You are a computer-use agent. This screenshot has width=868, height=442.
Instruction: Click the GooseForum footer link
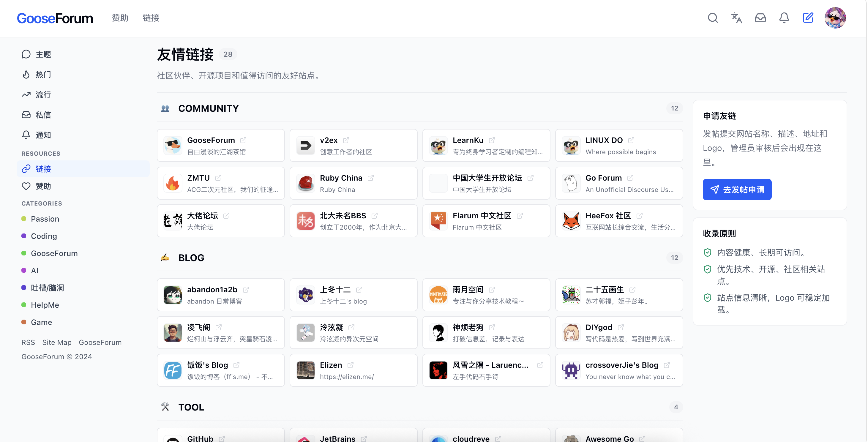click(100, 342)
